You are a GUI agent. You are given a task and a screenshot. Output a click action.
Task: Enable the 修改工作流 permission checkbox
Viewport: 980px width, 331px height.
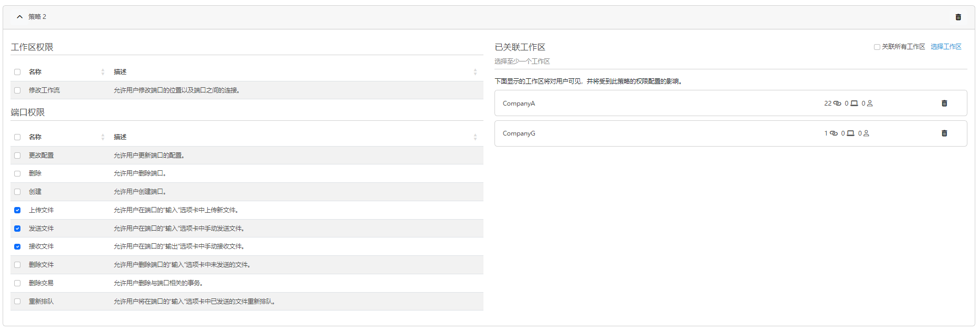pyautogui.click(x=17, y=90)
